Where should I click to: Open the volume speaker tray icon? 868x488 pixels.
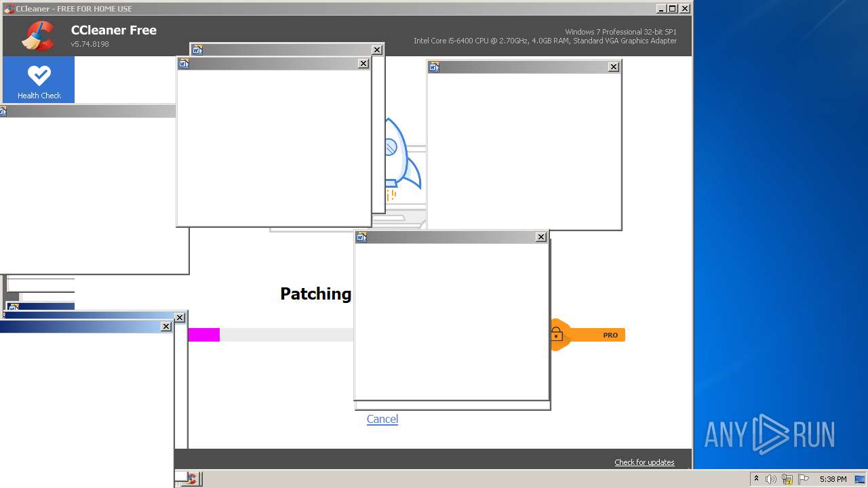(770, 479)
